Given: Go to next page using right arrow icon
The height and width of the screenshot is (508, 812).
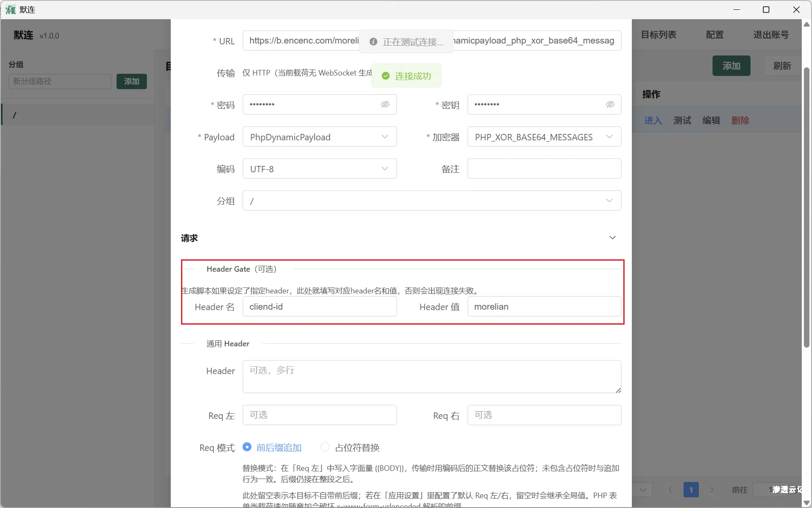Looking at the screenshot, I should point(712,490).
